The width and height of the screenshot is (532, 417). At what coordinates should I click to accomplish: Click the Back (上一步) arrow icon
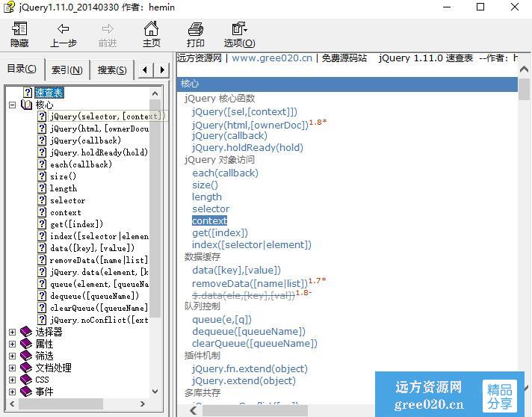click(64, 30)
